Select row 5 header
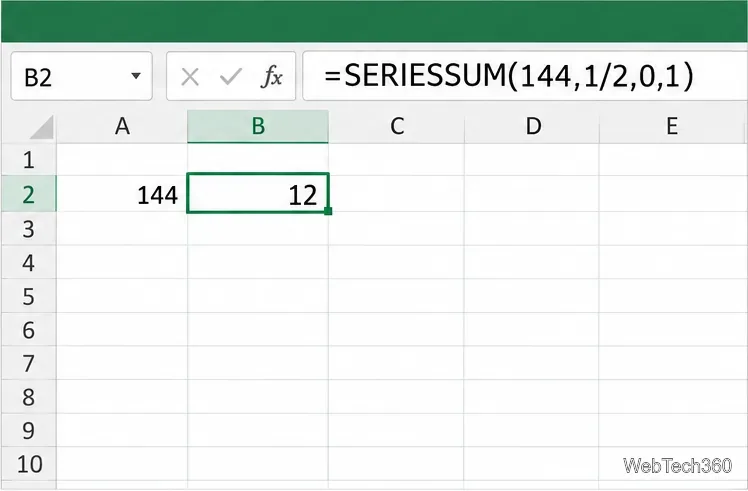The height and width of the screenshot is (491, 748). (x=29, y=296)
